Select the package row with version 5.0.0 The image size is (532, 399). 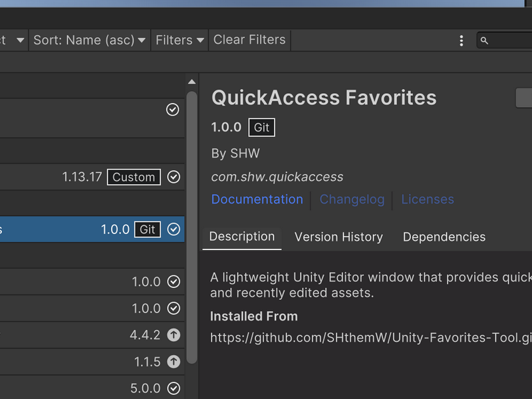click(92, 388)
